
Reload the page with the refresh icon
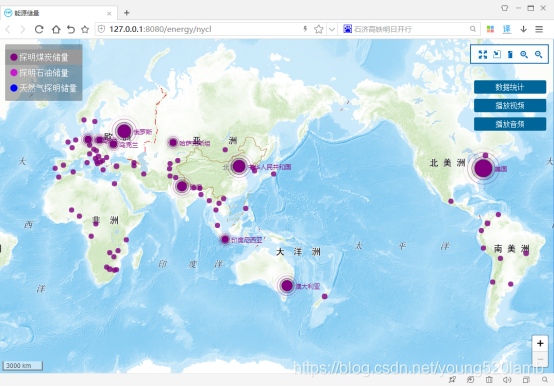39,29
